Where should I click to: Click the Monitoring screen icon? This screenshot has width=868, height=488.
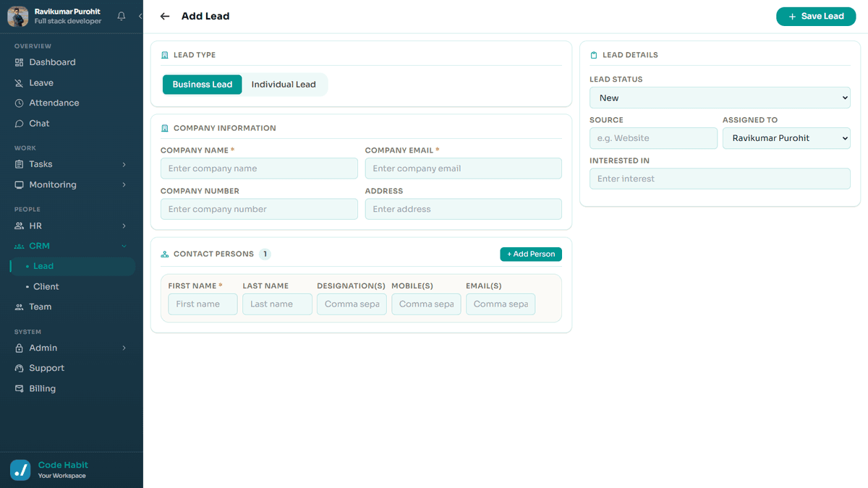pos(20,185)
